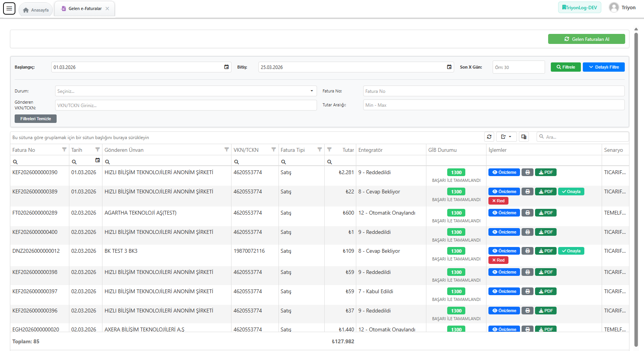Viewport: 644px width, 351px height.
Task: Open the hamburger menu
Action: (9, 8)
